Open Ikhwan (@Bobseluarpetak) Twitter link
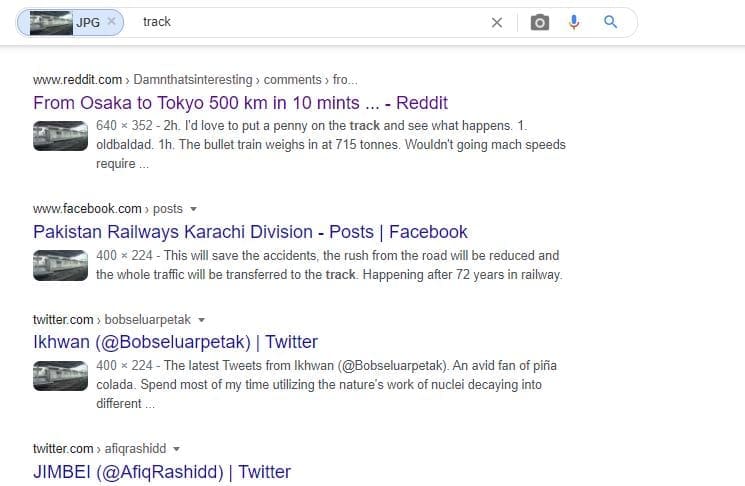This screenshot has height=486, width=745. click(x=175, y=343)
